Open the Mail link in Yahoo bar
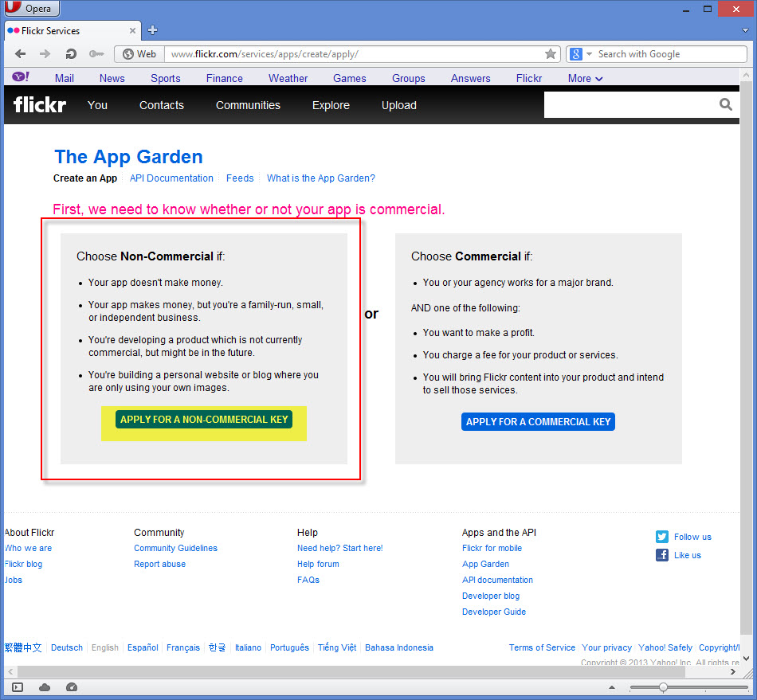 pyautogui.click(x=65, y=78)
